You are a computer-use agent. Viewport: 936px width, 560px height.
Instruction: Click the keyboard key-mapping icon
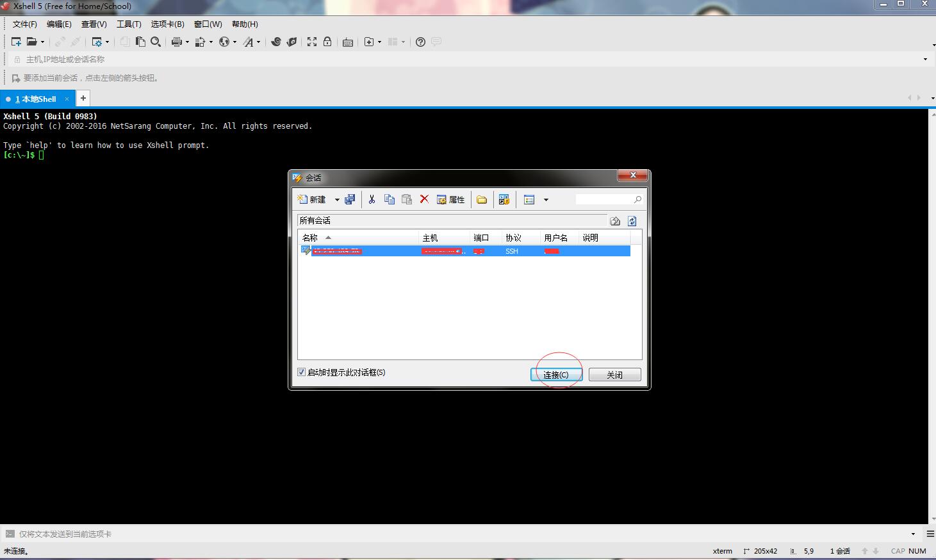coord(348,42)
